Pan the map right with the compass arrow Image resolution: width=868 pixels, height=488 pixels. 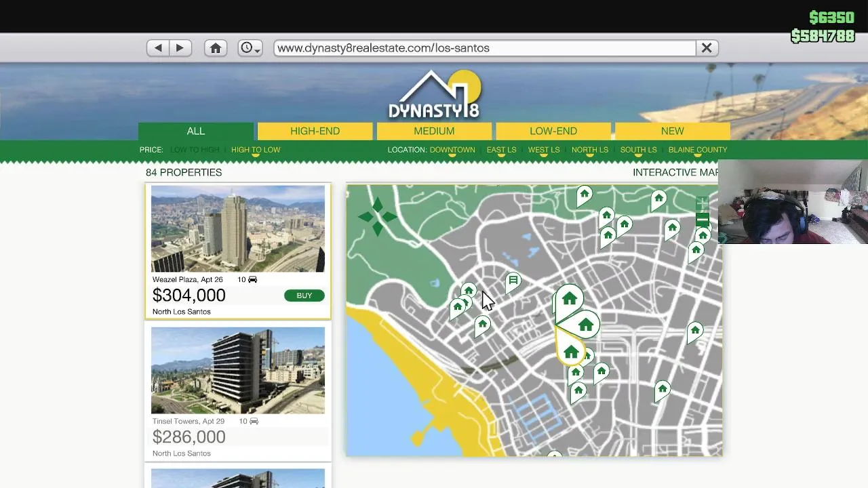pyautogui.click(x=390, y=217)
